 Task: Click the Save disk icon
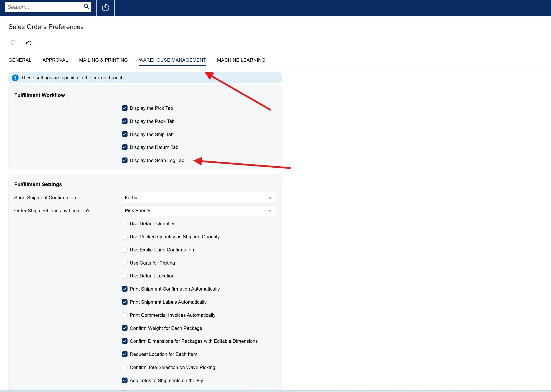(x=14, y=43)
